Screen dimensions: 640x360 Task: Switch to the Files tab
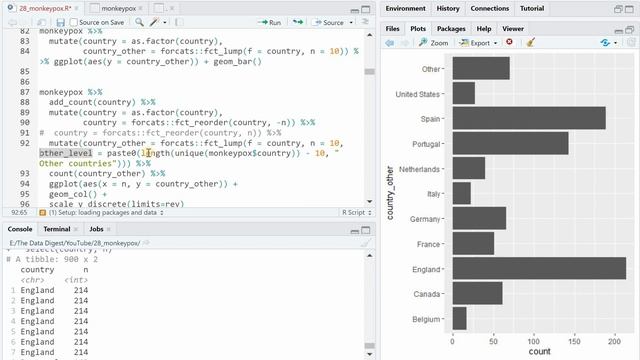point(392,29)
